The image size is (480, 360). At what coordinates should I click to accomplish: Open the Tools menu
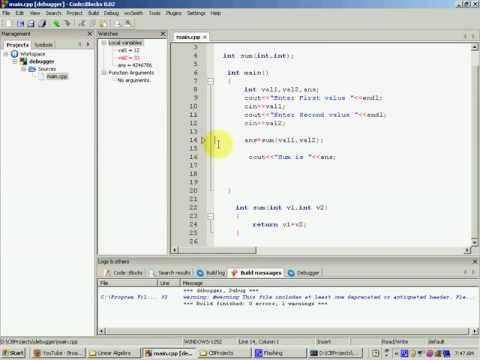point(154,13)
